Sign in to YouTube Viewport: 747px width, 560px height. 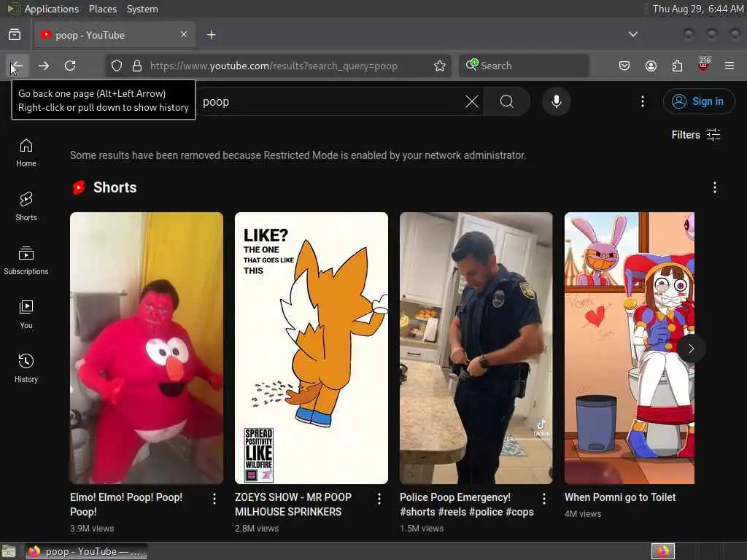point(698,101)
